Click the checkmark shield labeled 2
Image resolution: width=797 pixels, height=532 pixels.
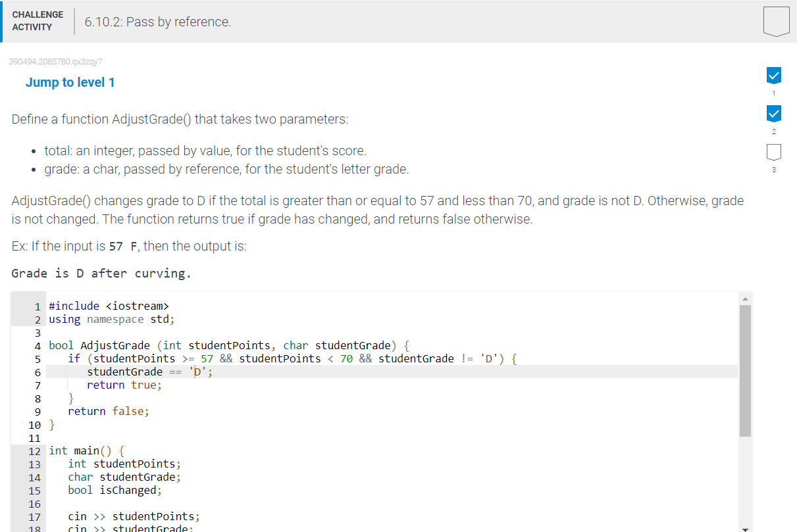(x=773, y=113)
